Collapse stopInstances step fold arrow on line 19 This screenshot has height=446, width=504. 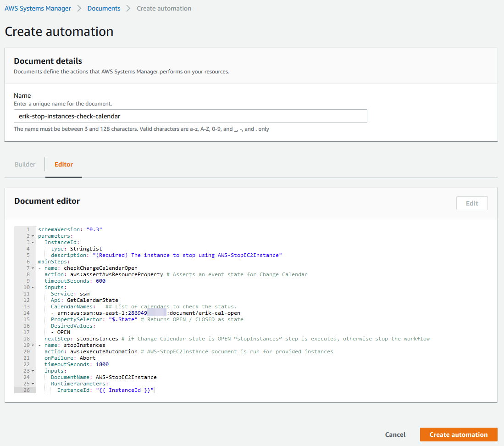(33, 346)
